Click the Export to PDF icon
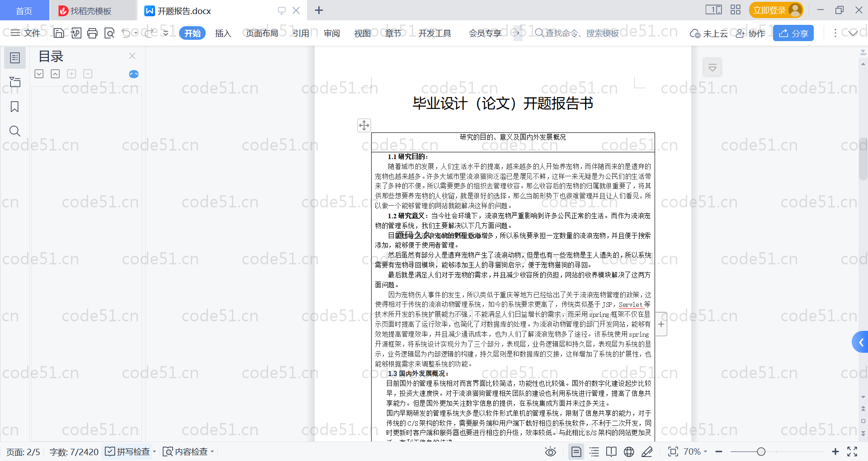 (76, 33)
